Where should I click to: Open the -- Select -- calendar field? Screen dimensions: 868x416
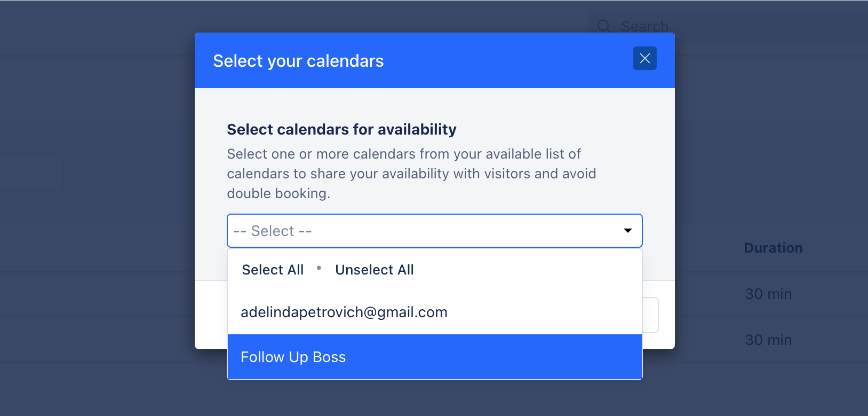pyautogui.click(x=434, y=231)
